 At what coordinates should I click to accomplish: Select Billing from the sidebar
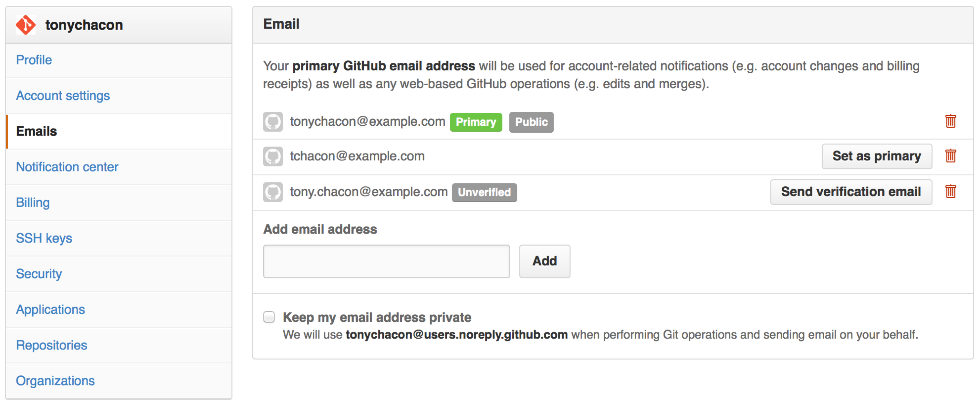(33, 203)
